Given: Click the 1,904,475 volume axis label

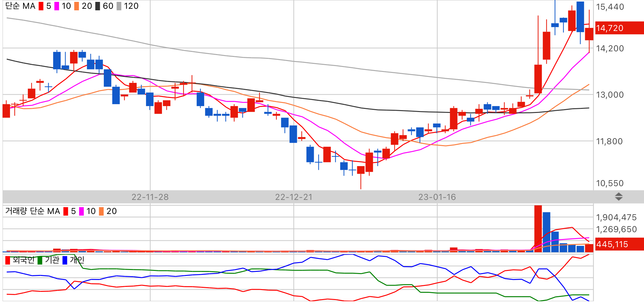Looking at the screenshot, I should click(x=616, y=217).
